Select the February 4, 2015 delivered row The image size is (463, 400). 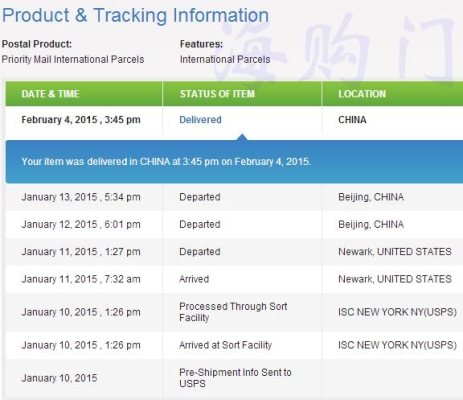(x=234, y=120)
